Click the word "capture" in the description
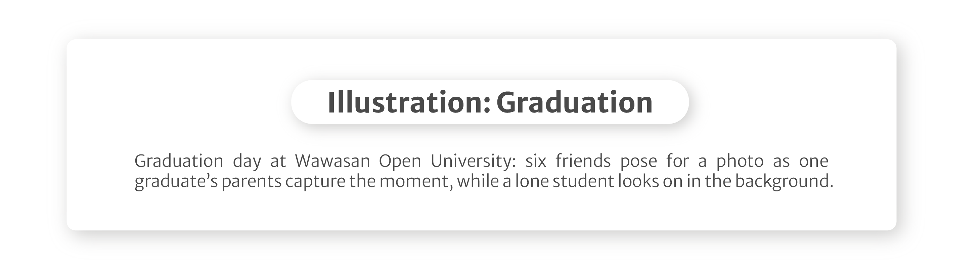The image size is (980, 271). (315, 181)
